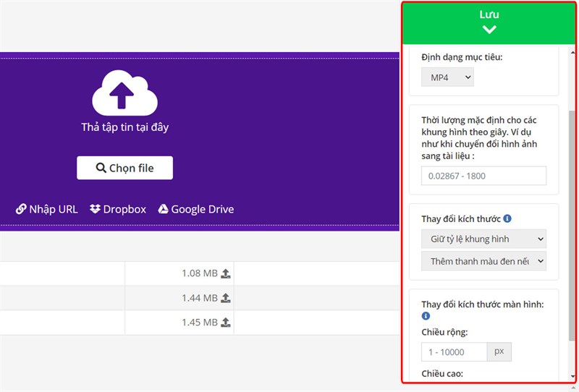Open the MP4 target format dropdown
This screenshot has height=392, width=579.
point(447,77)
